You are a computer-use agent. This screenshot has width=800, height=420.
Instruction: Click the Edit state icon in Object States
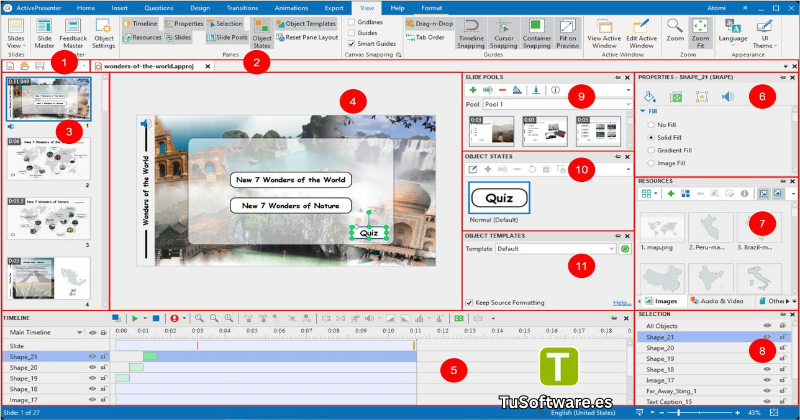[x=473, y=169]
